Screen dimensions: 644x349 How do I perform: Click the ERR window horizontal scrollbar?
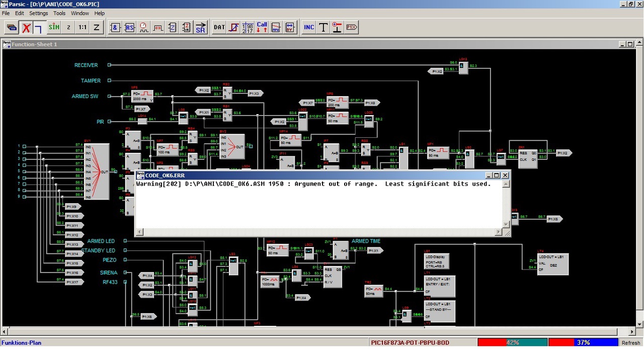319,232
